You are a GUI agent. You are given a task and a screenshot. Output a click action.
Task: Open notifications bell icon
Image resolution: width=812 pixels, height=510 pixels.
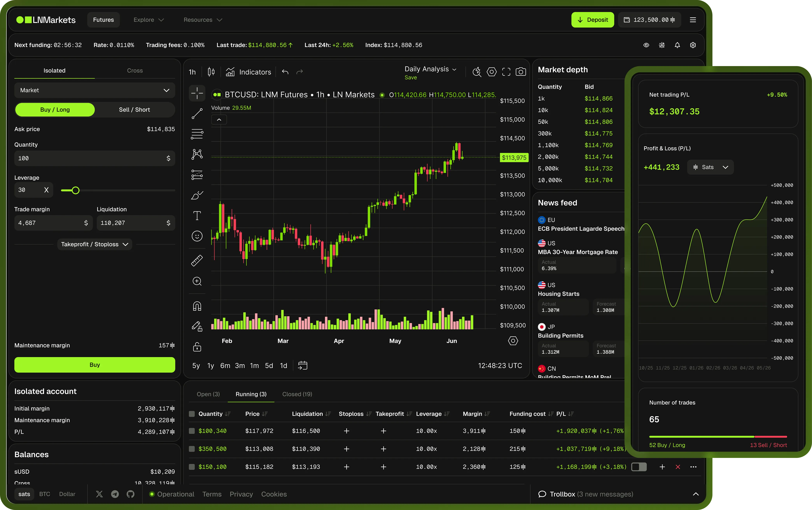click(677, 45)
